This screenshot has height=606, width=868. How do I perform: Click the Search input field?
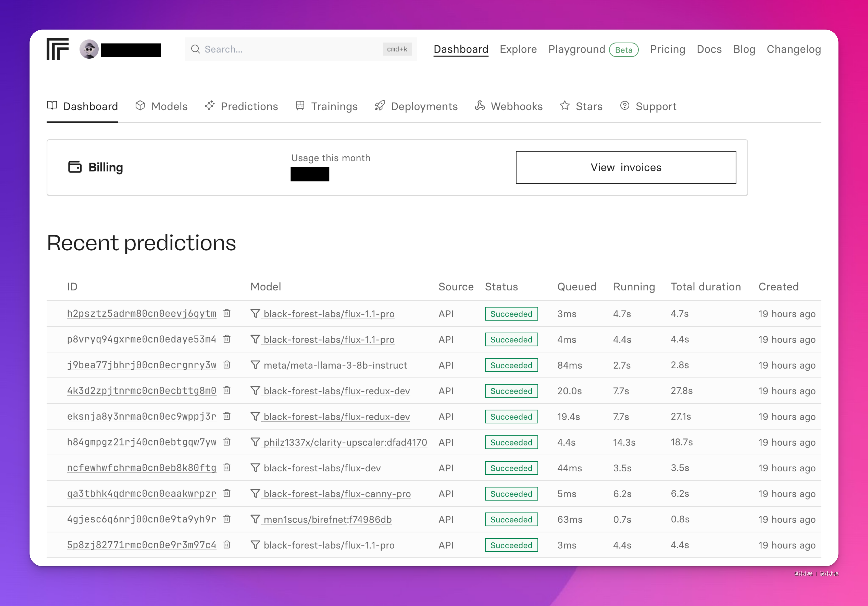[x=291, y=49]
